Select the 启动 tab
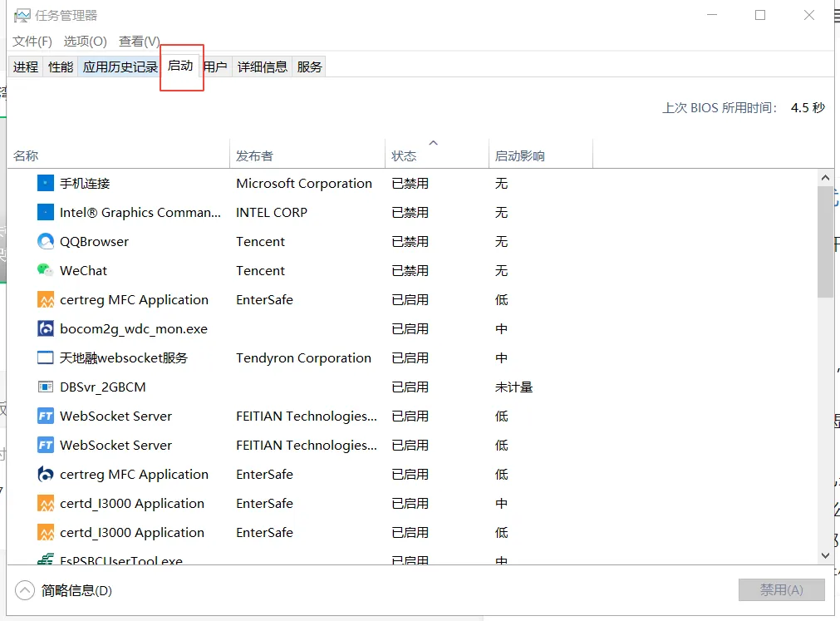The height and width of the screenshot is (621, 840). pyautogui.click(x=180, y=66)
